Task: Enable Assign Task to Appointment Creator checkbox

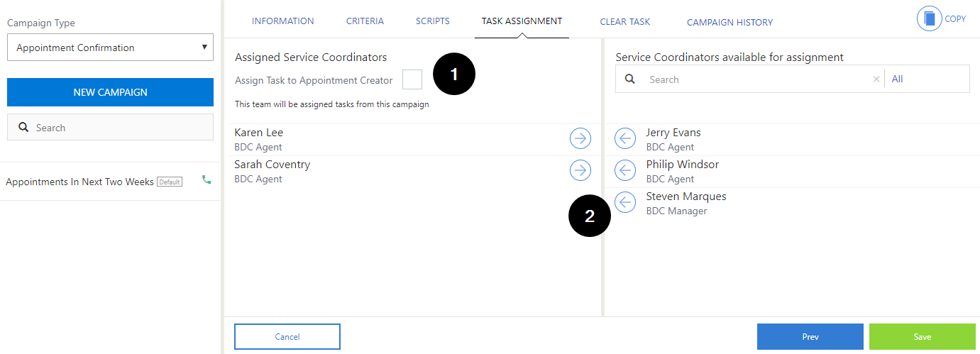Action: point(412,79)
